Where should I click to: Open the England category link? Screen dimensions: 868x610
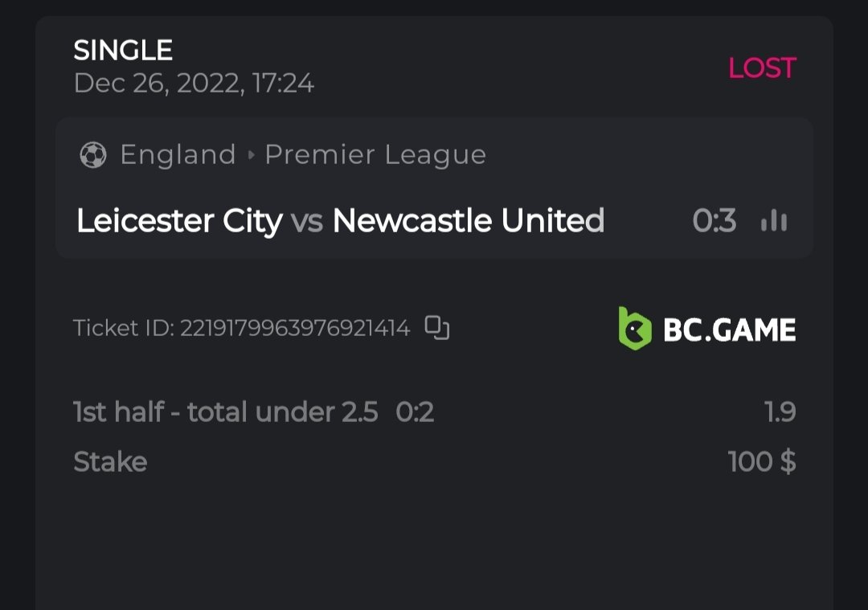(x=178, y=154)
